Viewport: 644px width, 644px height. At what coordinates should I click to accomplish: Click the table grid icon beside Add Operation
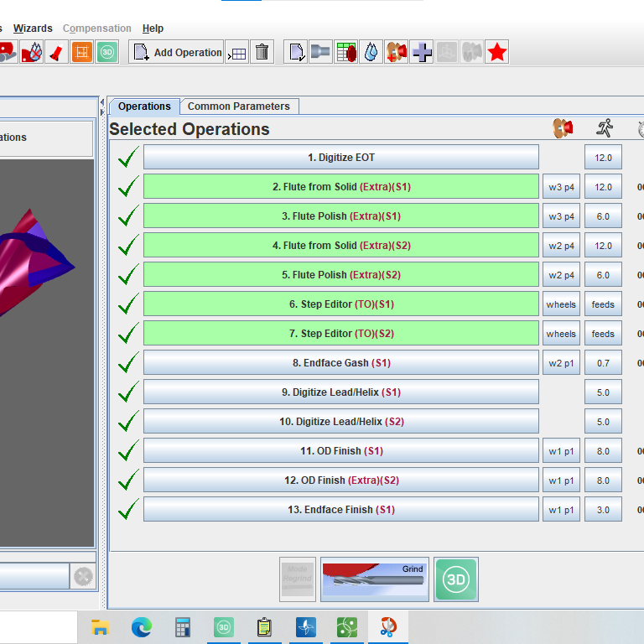[237, 53]
